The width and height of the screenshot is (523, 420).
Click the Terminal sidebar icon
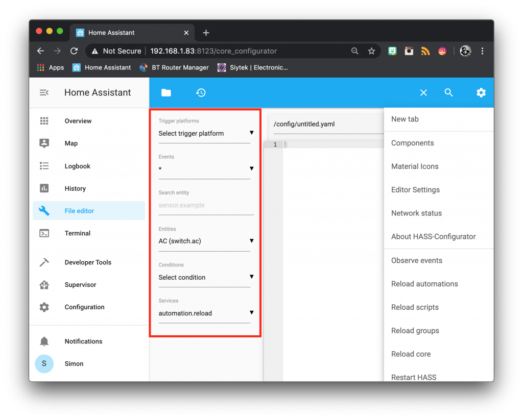[44, 233]
